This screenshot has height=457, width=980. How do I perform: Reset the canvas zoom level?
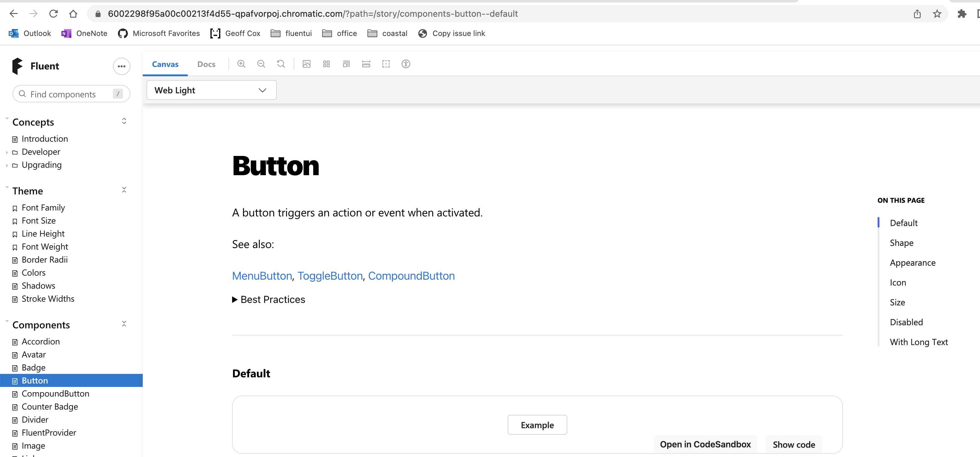click(x=281, y=64)
